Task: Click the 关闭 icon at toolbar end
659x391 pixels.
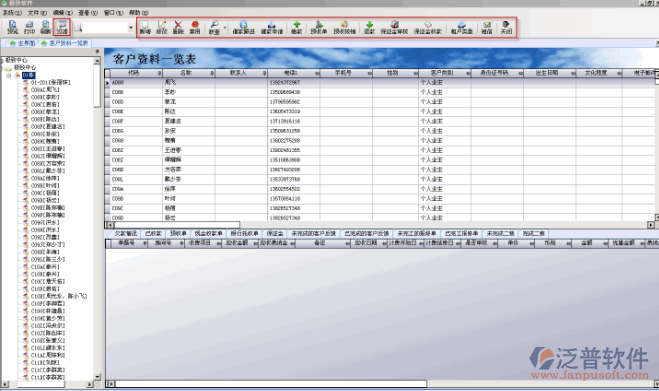Action: tap(506, 27)
